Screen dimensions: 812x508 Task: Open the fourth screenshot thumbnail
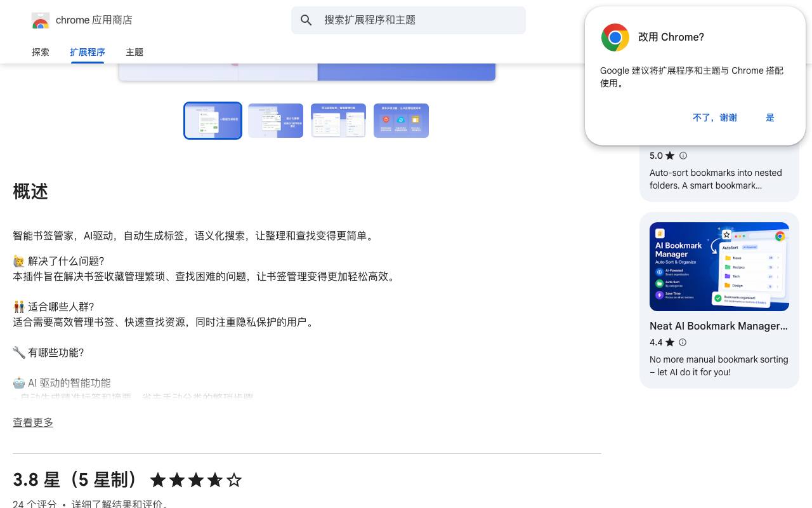[401, 121]
